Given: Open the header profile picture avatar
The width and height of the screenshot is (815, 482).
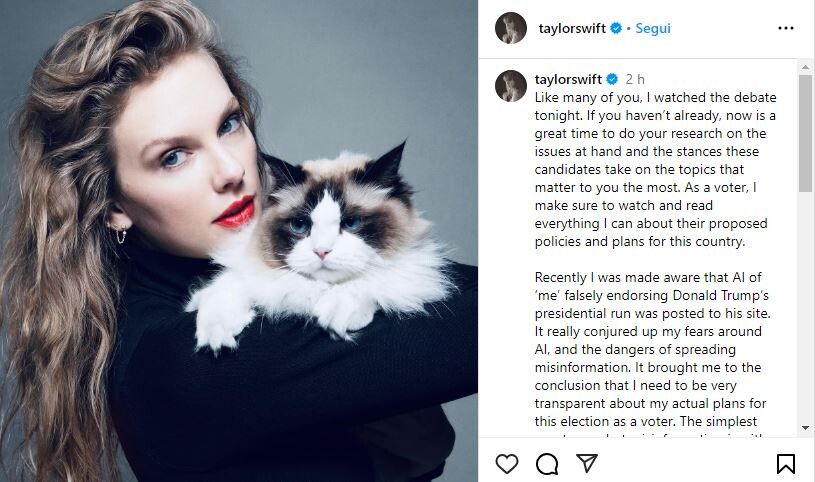Looking at the screenshot, I should pos(510,28).
